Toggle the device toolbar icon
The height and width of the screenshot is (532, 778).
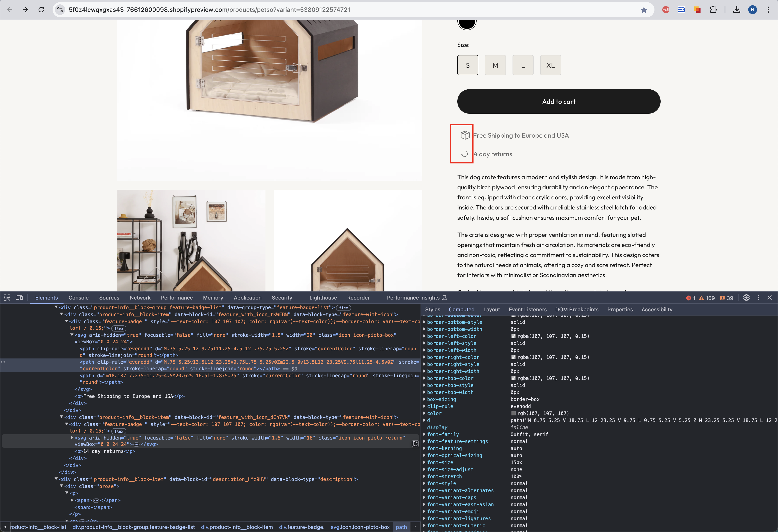click(x=19, y=298)
